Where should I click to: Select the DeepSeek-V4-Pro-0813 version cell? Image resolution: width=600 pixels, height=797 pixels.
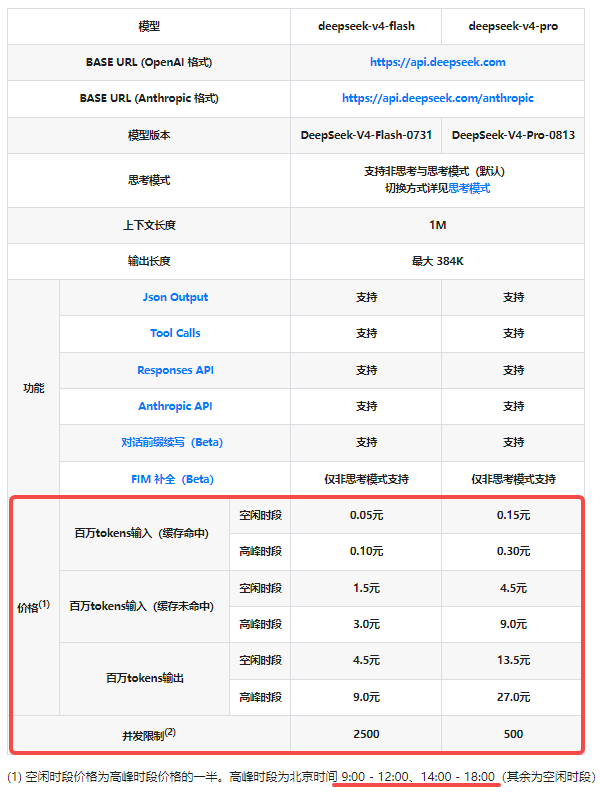tap(513, 135)
